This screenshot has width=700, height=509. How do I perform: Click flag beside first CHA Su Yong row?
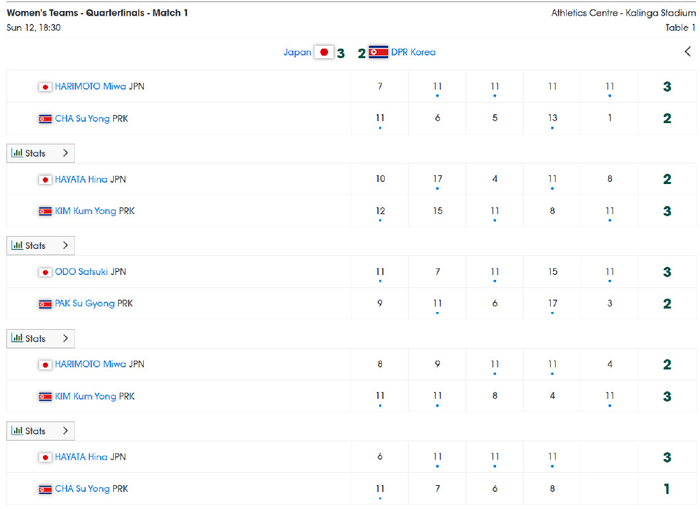coord(45,118)
